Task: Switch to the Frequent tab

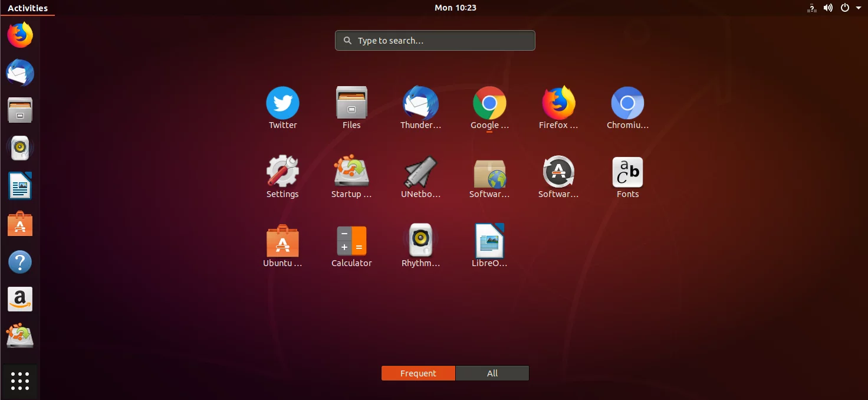Action: click(x=418, y=373)
